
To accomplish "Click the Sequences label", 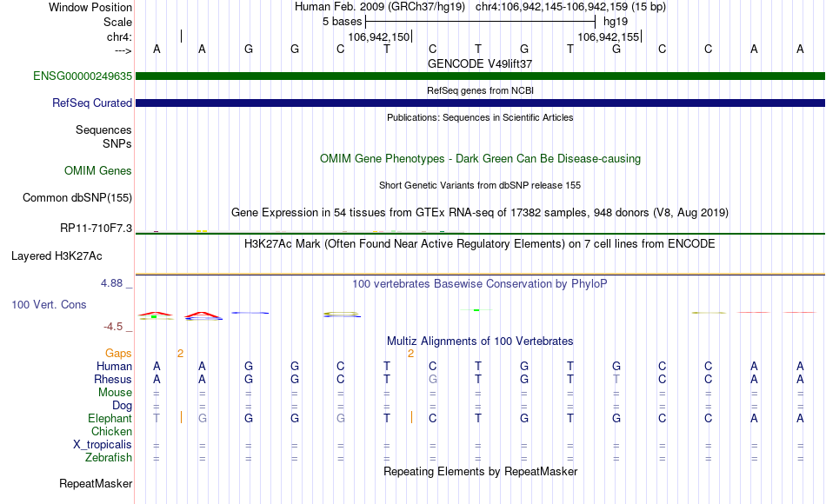I will pyautogui.click(x=103, y=129).
